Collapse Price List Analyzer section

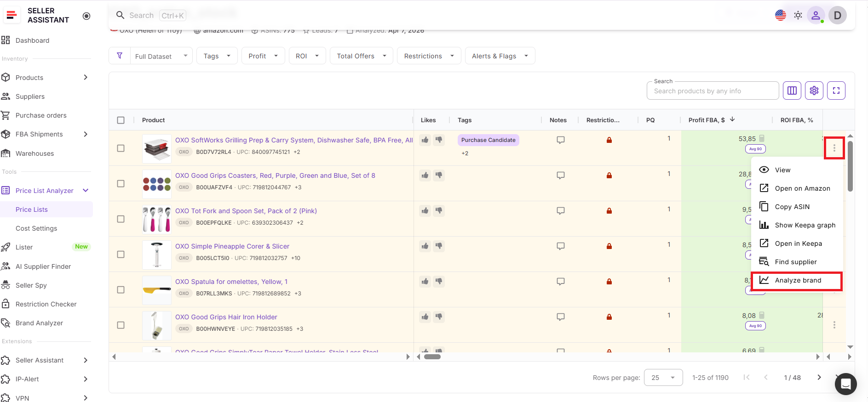[x=86, y=190]
